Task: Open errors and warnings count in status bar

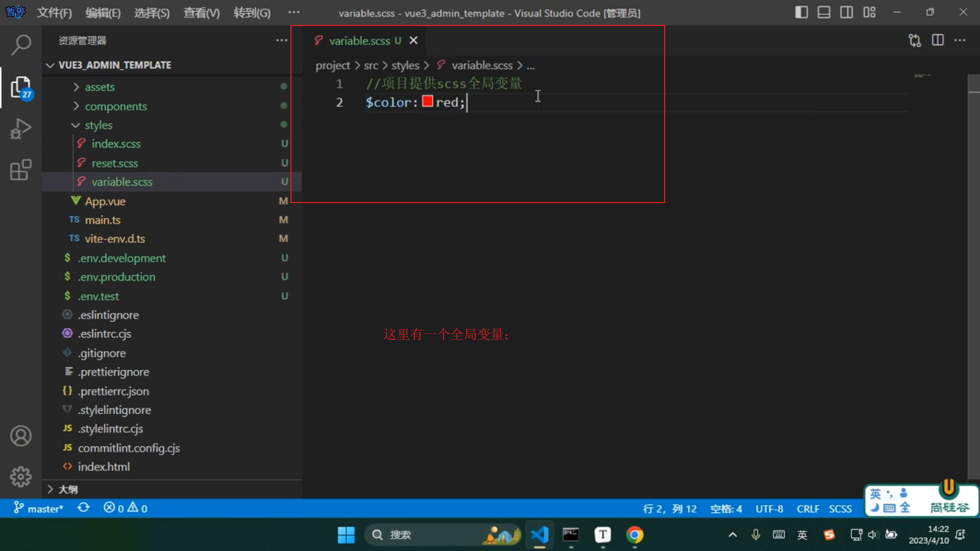Action: (126, 508)
